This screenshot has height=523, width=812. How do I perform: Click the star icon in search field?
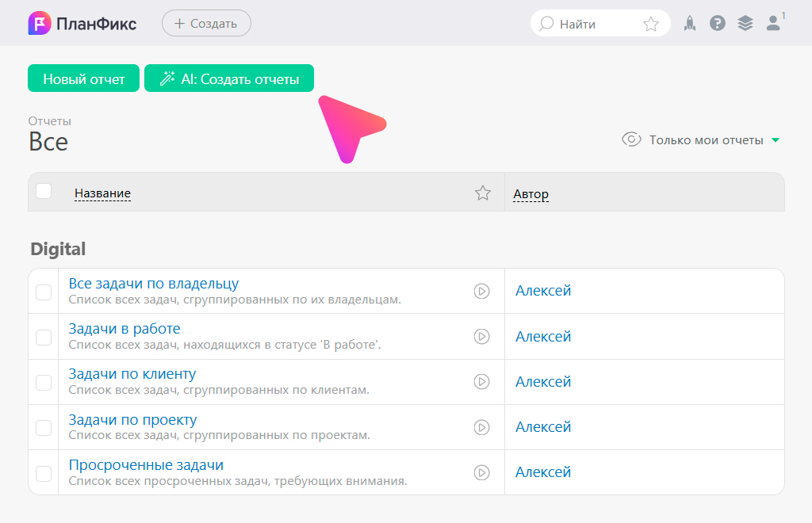651,24
